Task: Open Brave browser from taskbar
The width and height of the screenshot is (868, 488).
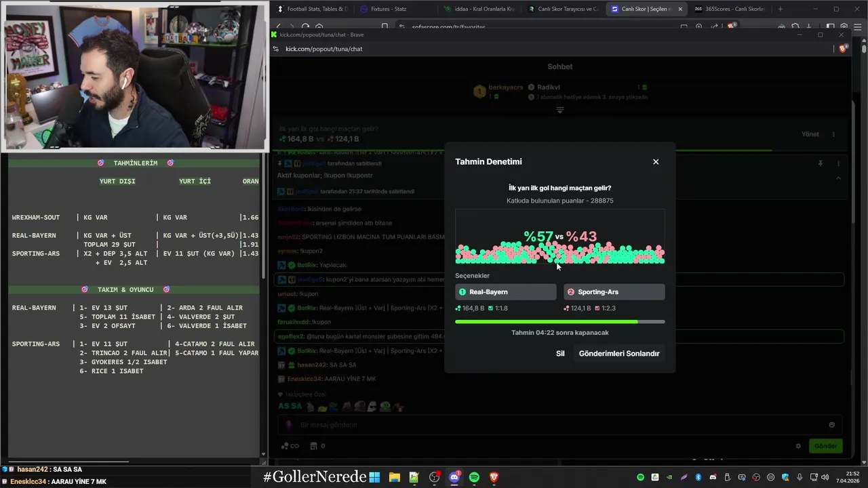Action: pos(494,477)
